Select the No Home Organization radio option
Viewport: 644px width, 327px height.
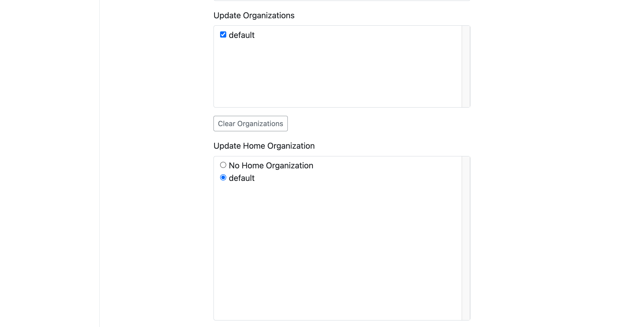pos(223,165)
